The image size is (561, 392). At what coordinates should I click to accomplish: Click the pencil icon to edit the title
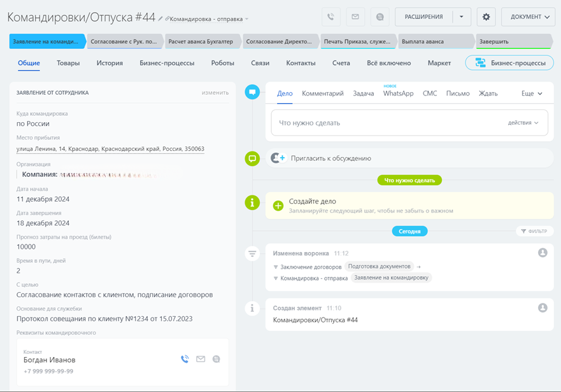click(x=160, y=19)
